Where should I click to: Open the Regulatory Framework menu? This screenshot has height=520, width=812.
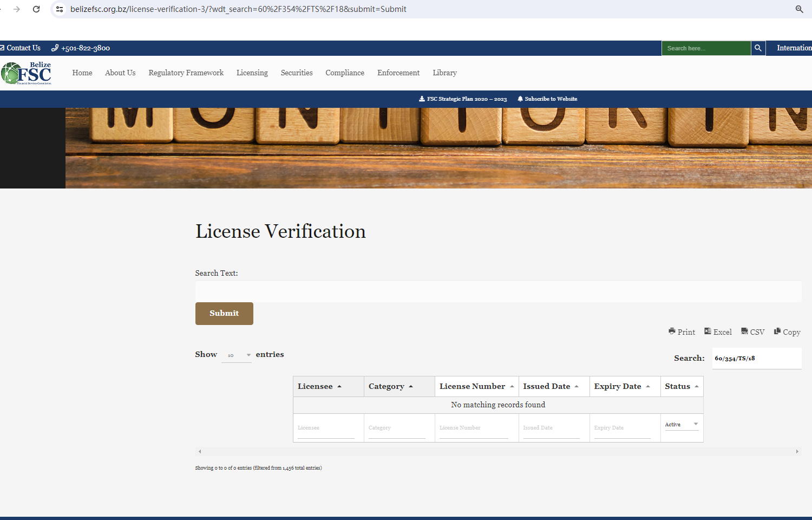(186, 73)
